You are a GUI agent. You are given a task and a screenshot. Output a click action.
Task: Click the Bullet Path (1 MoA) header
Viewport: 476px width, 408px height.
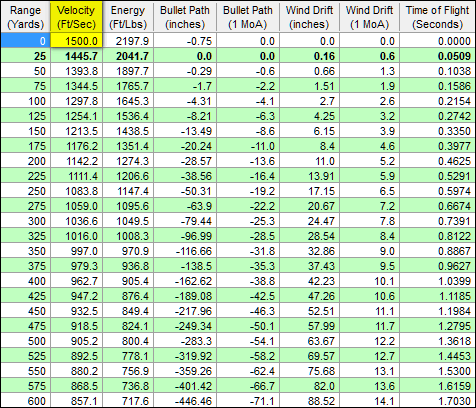point(248,17)
